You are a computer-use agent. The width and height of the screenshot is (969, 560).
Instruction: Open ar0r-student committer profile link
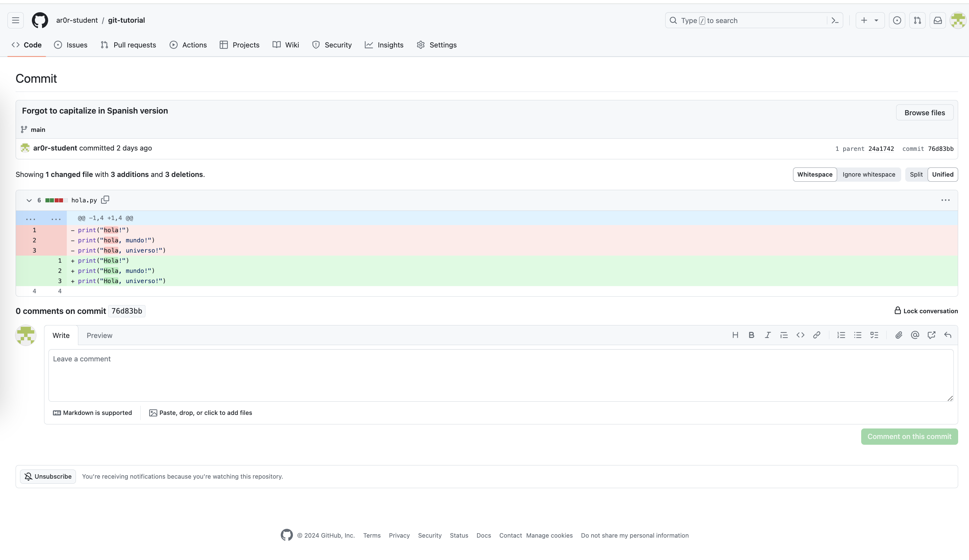coord(55,148)
